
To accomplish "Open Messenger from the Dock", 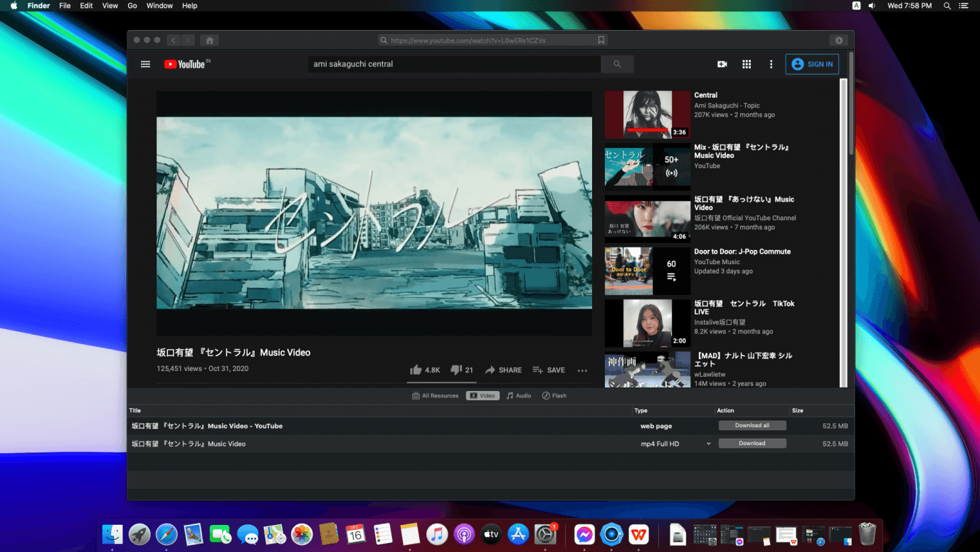I will (x=584, y=534).
